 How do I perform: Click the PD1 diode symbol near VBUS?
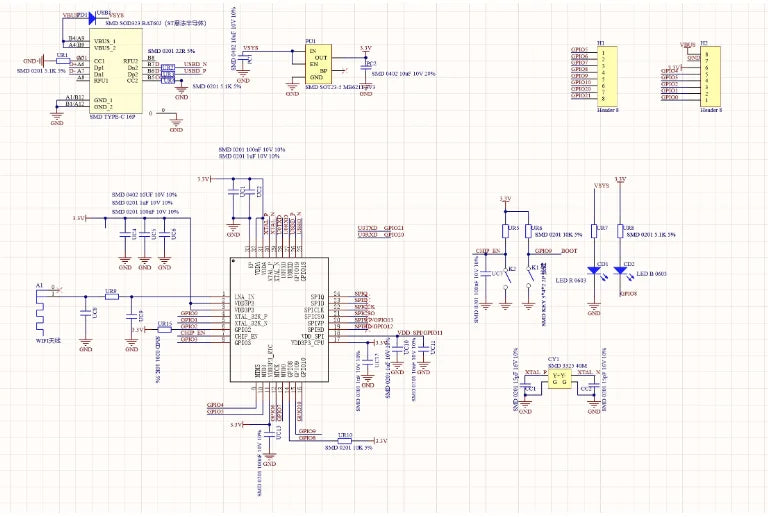[91, 17]
